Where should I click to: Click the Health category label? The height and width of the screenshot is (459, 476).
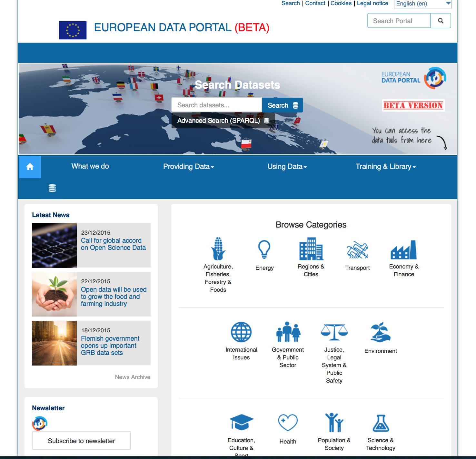coord(288,442)
